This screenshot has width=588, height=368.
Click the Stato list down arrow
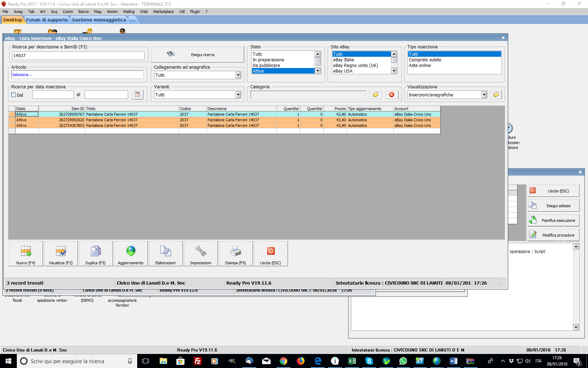(318, 71)
